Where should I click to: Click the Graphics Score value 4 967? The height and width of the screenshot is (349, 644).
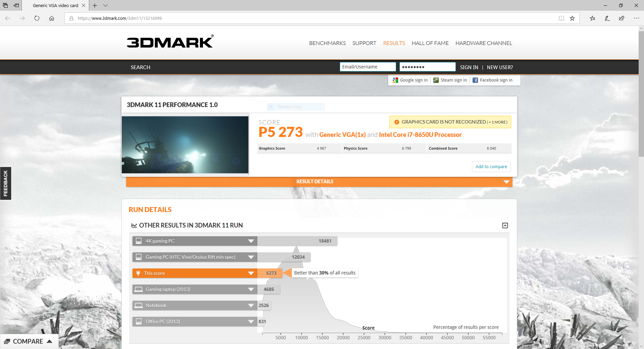321,148
